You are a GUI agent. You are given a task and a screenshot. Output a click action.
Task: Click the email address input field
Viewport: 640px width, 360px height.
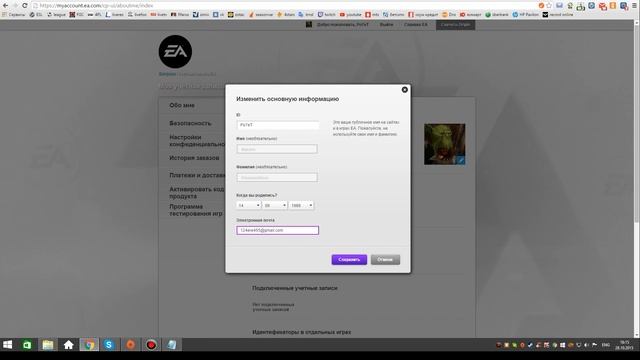(278, 230)
